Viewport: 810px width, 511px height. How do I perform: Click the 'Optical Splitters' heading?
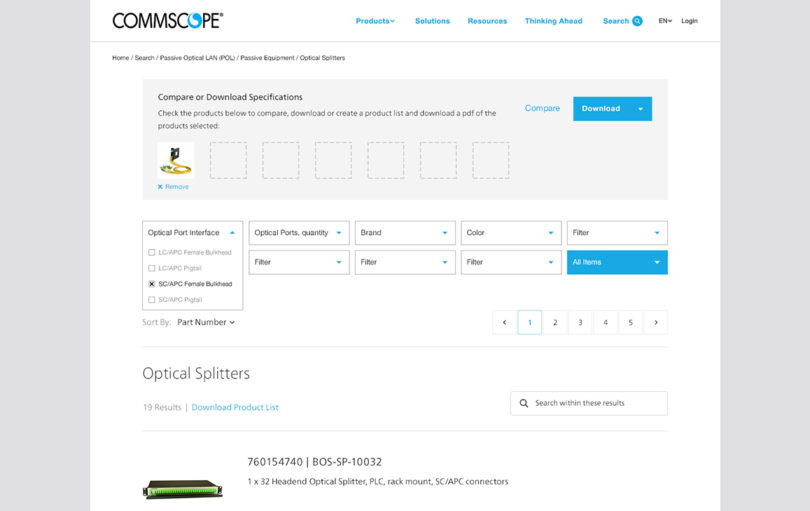tap(196, 374)
